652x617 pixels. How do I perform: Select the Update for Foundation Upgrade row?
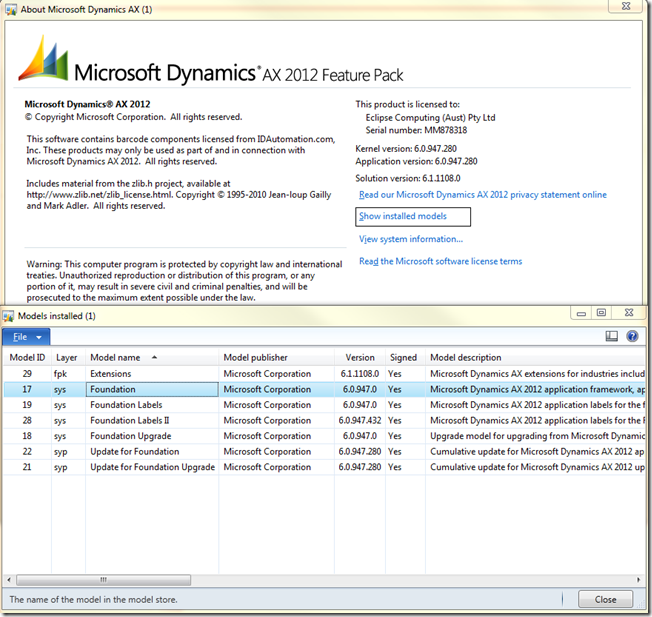click(152, 467)
